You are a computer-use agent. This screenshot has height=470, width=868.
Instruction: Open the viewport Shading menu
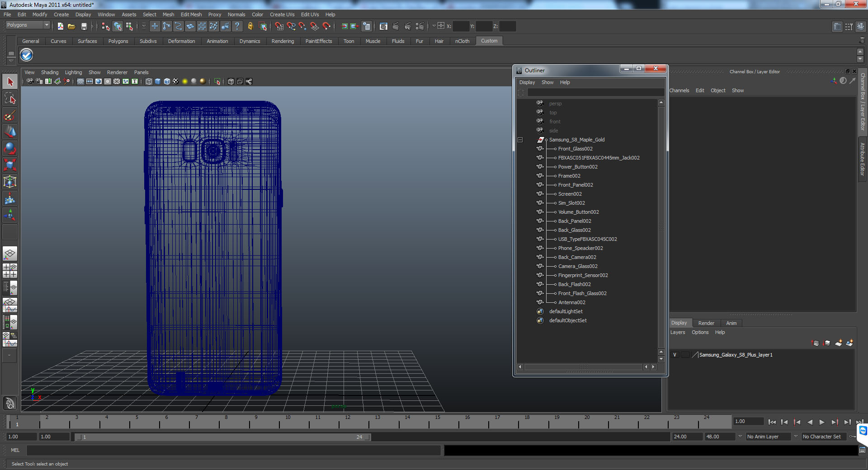tap(50, 72)
